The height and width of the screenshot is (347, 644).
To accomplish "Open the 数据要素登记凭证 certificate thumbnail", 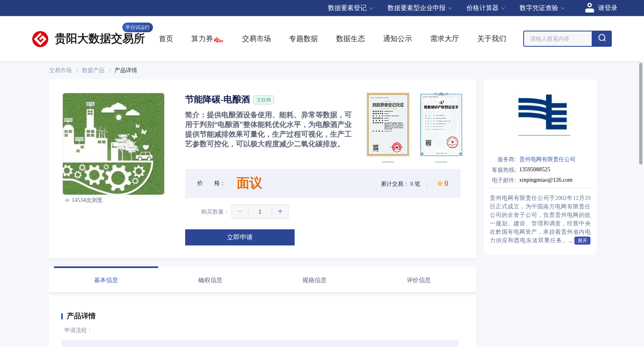I will point(388,125).
